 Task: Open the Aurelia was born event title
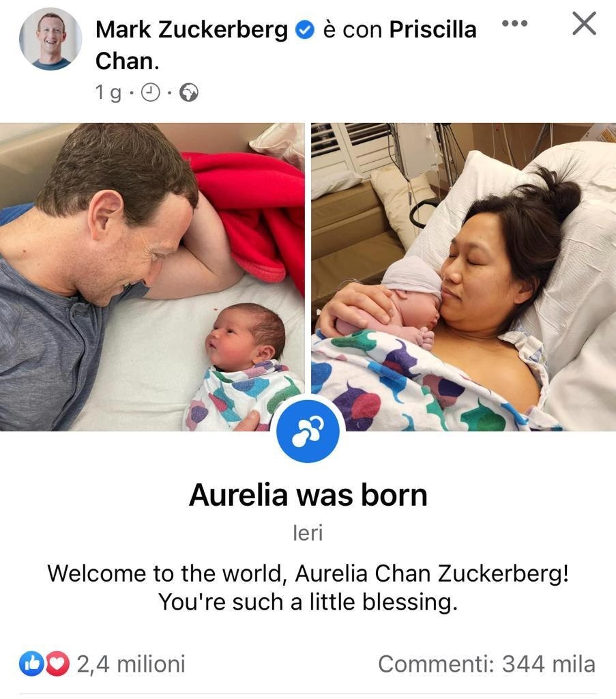coord(308,495)
